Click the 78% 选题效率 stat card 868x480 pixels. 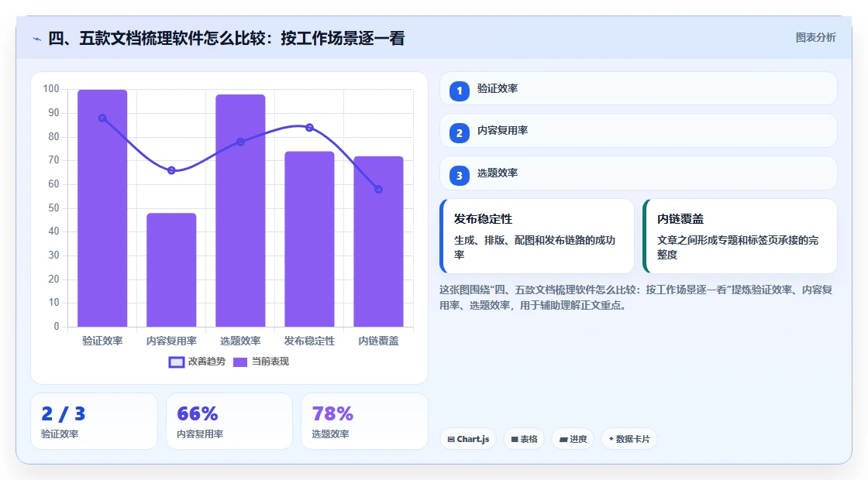click(x=364, y=421)
